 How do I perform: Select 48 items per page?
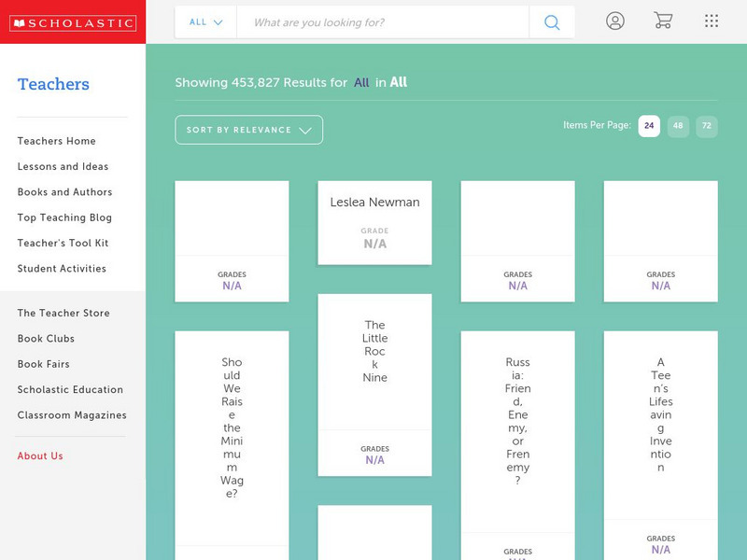[x=678, y=126]
